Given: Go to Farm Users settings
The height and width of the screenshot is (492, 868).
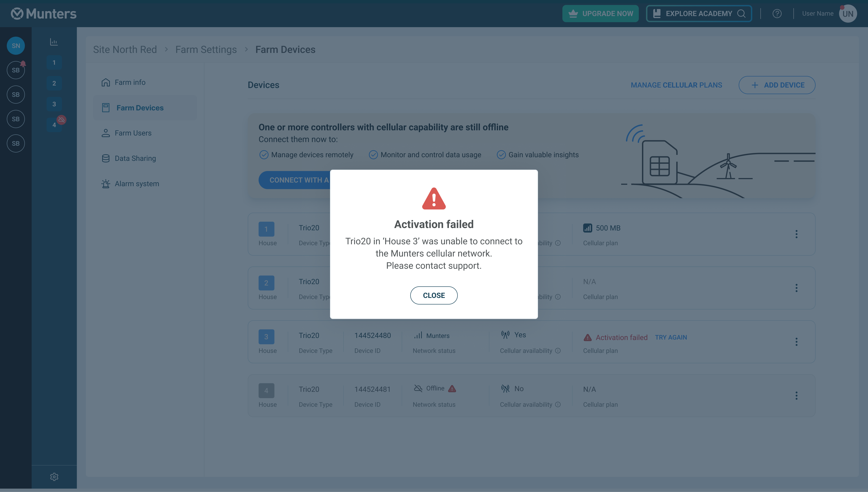Looking at the screenshot, I should click(133, 133).
